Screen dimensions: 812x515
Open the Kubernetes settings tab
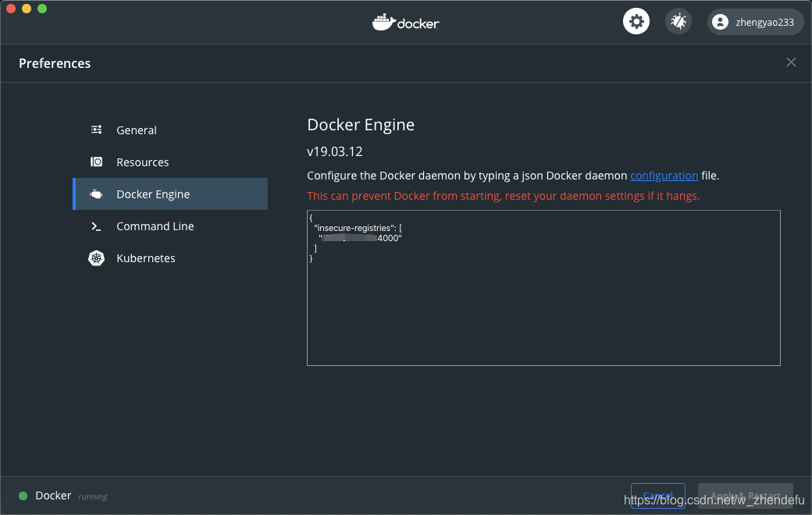pyautogui.click(x=170, y=258)
